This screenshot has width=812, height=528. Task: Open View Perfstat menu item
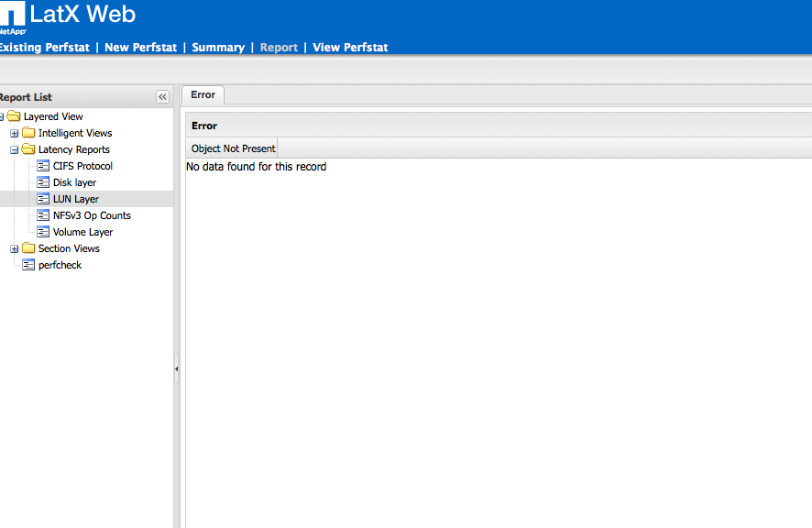pyautogui.click(x=350, y=47)
